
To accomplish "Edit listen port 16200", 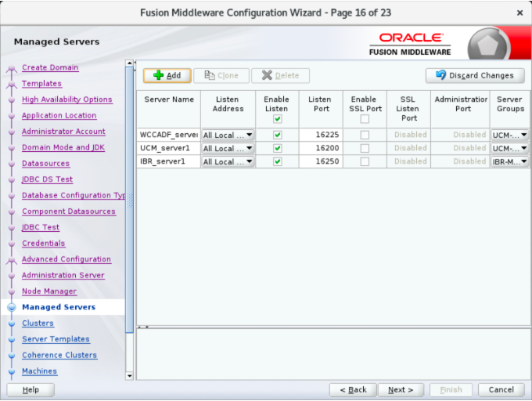I will [321, 148].
